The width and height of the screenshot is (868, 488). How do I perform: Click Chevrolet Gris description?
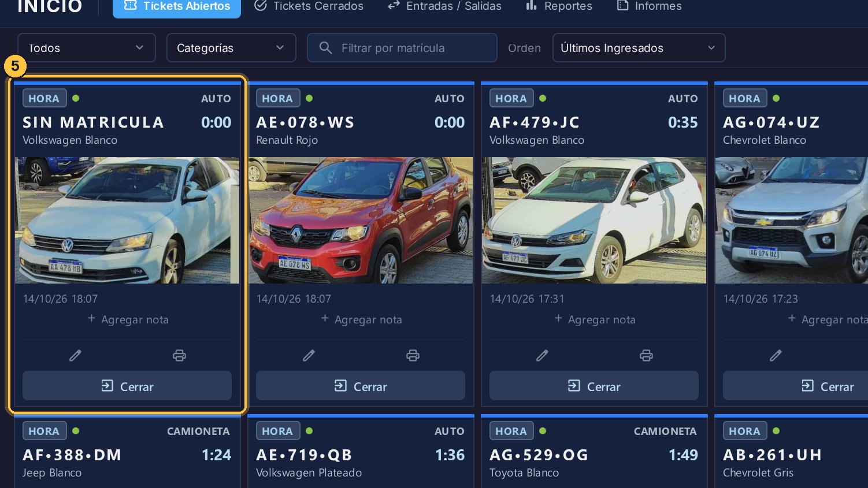click(758, 472)
